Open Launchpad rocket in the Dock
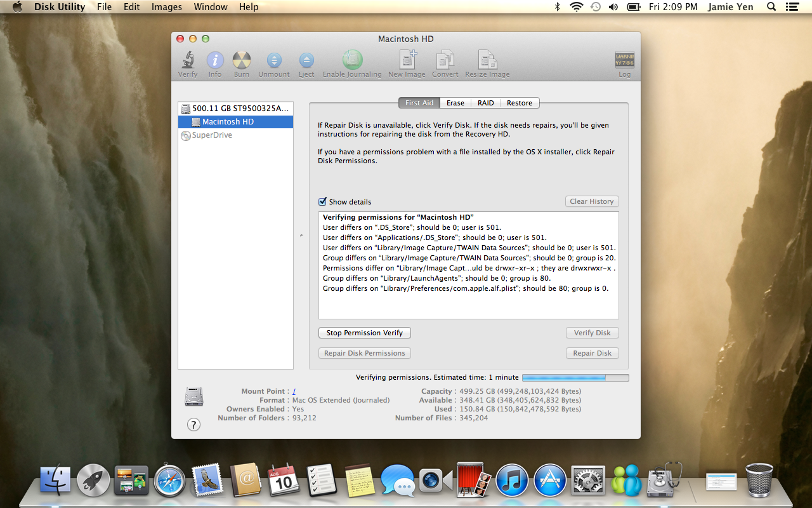 coord(93,480)
